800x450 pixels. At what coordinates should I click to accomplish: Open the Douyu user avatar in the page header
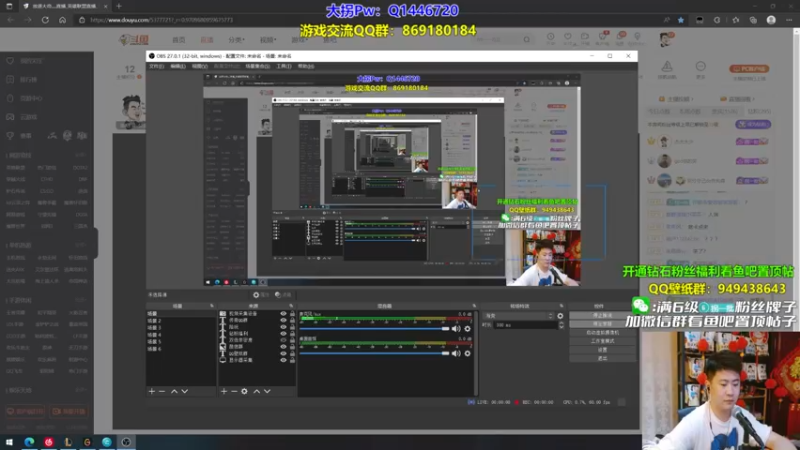666,39
